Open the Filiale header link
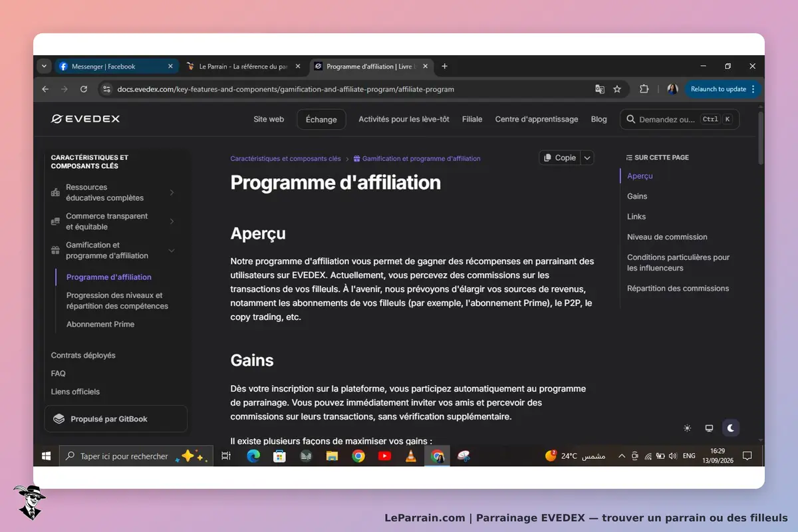 click(x=472, y=119)
